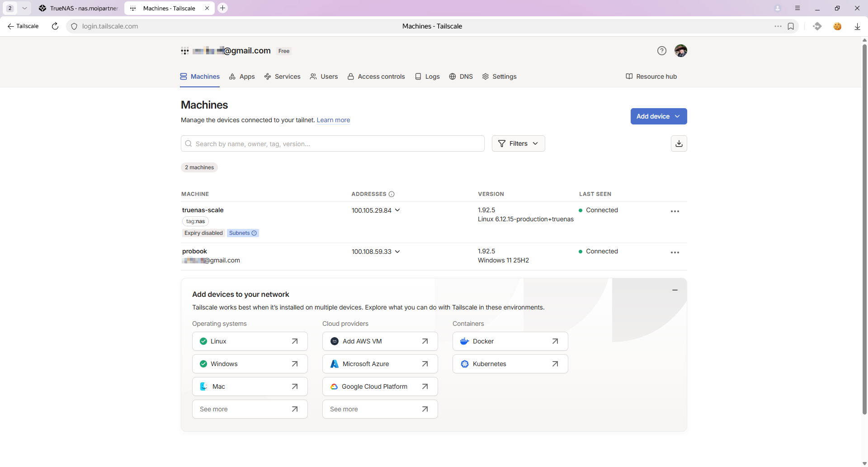
Task: Go to the DNS tab
Action: 461,76
